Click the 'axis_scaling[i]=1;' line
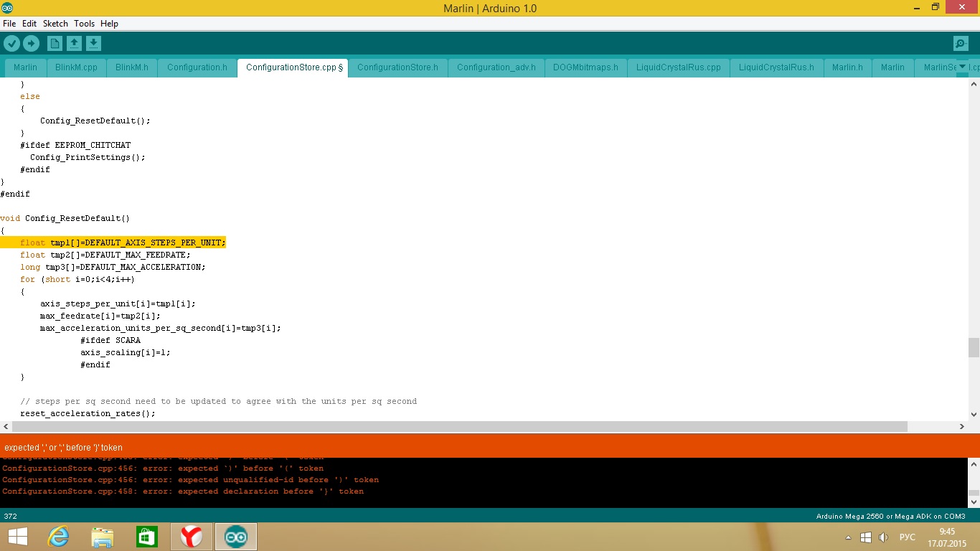The height and width of the screenshot is (551, 980). click(126, 352)
